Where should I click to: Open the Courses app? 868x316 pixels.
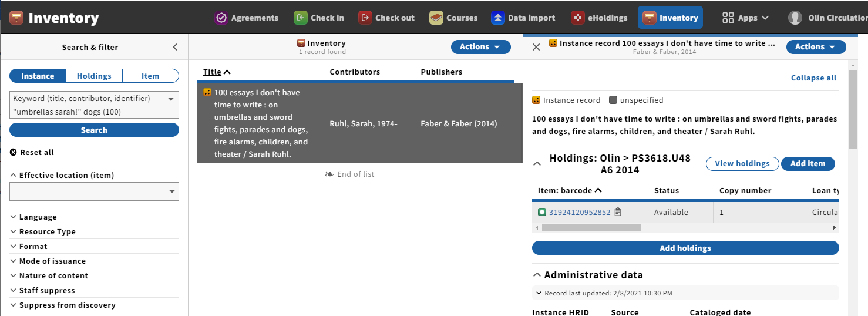pyautogui.click(x=453, y=18)
